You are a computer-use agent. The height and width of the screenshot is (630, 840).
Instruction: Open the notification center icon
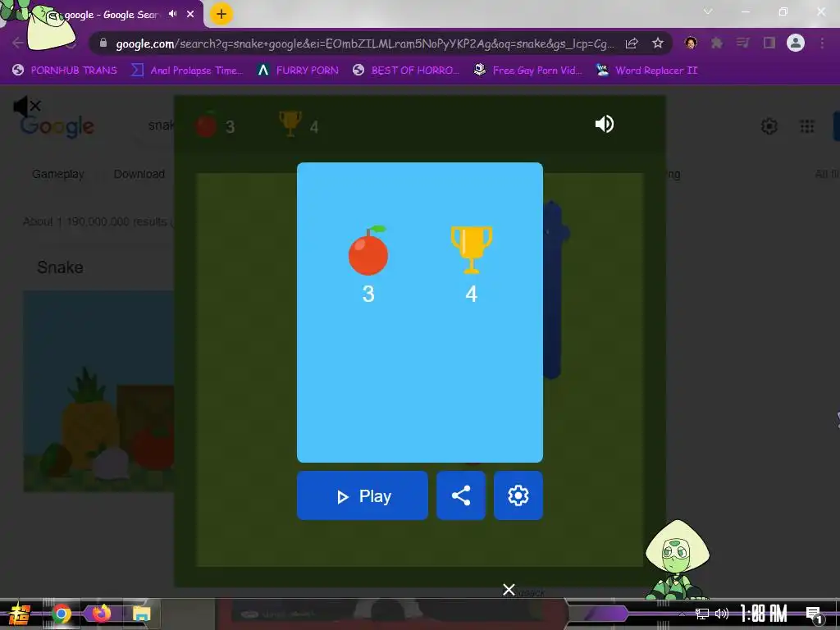(815, 615)
